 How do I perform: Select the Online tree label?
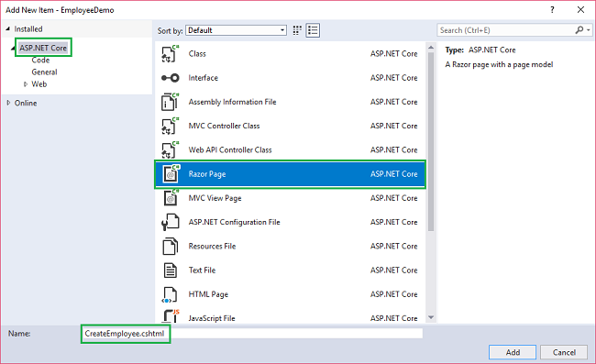point(26,103)
